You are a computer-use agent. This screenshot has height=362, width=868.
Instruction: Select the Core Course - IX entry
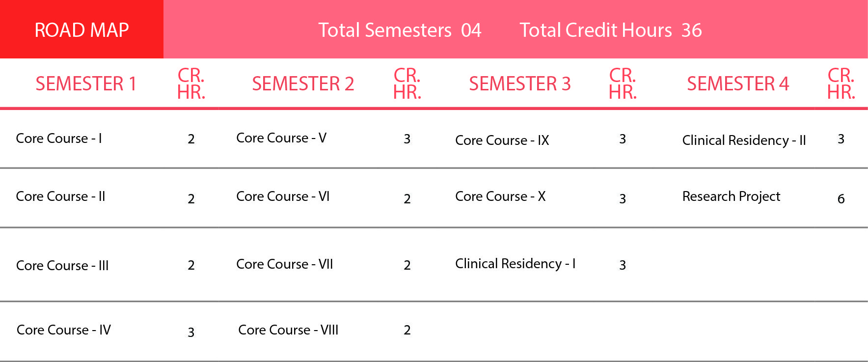point(502,140)
